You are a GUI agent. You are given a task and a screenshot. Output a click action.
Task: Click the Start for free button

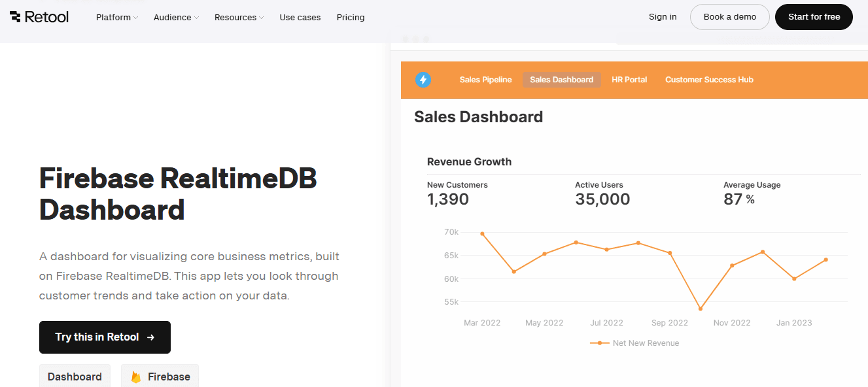(814, 17)
